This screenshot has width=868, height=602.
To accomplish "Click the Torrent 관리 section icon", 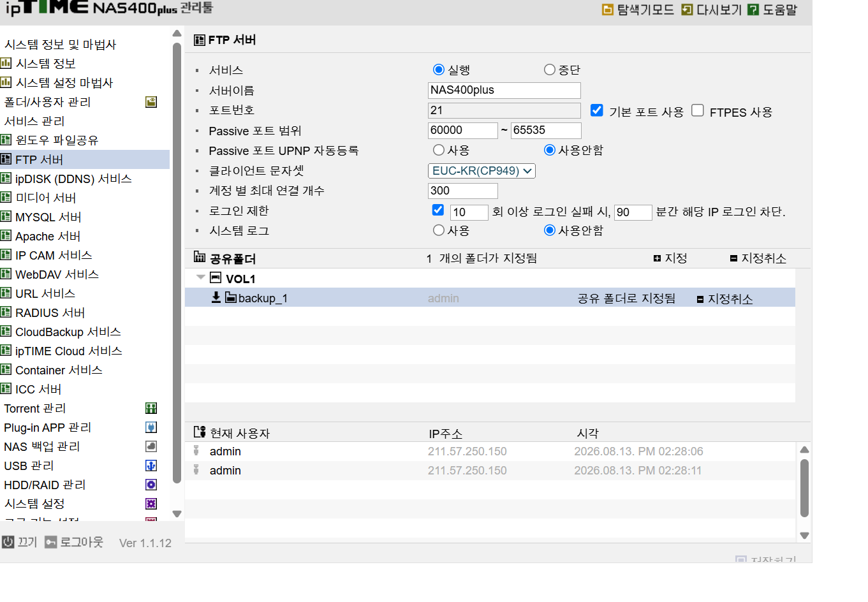I will click(x=151, y=408).
